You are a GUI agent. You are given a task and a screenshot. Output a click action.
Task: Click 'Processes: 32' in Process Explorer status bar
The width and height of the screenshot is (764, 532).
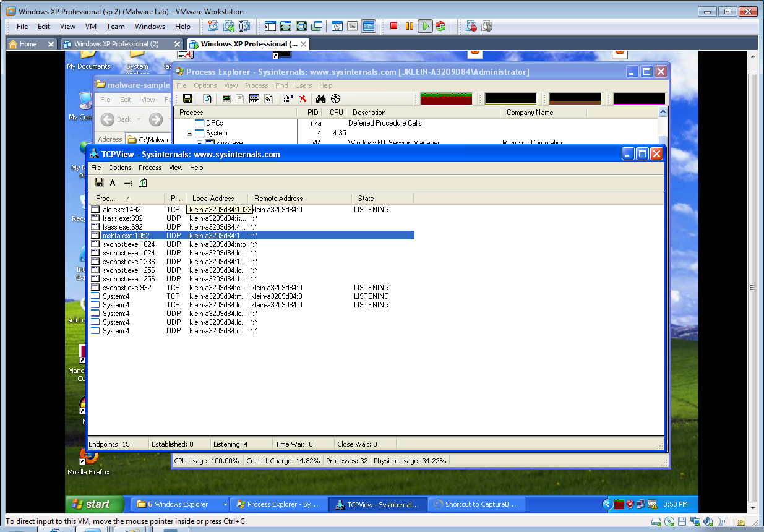click(x=347, y=461)
